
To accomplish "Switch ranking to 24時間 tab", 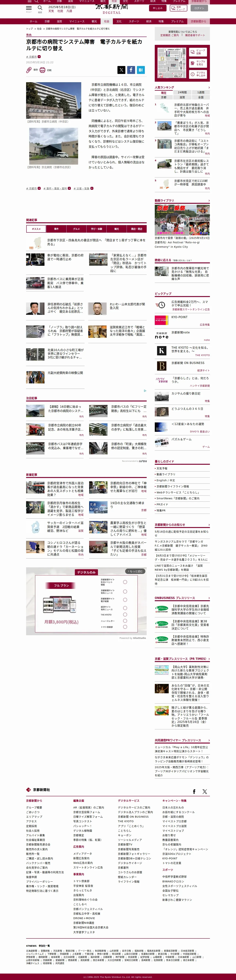I will pos(182,93).
